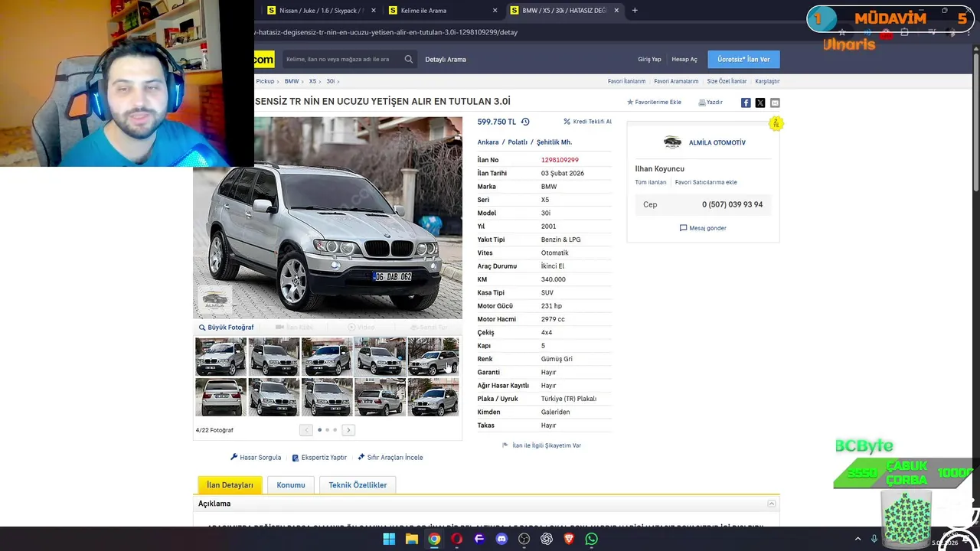Click Giriş Yap login link
The image size is (980, 551).
pos(649,59)
